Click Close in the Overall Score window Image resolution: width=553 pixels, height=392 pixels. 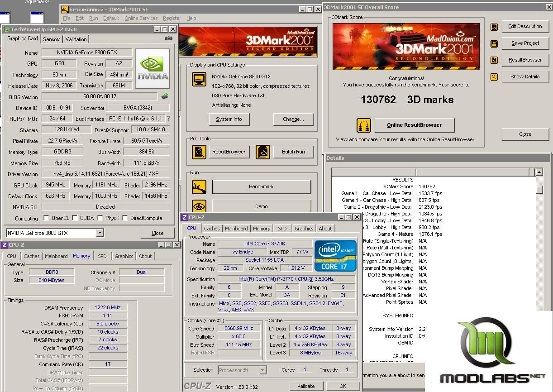click(525, 134)
